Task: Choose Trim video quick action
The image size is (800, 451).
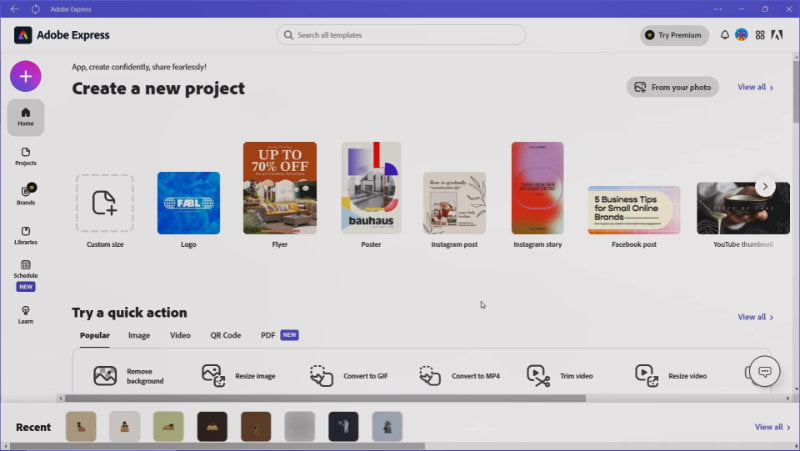Action: (x=560, y=376)
